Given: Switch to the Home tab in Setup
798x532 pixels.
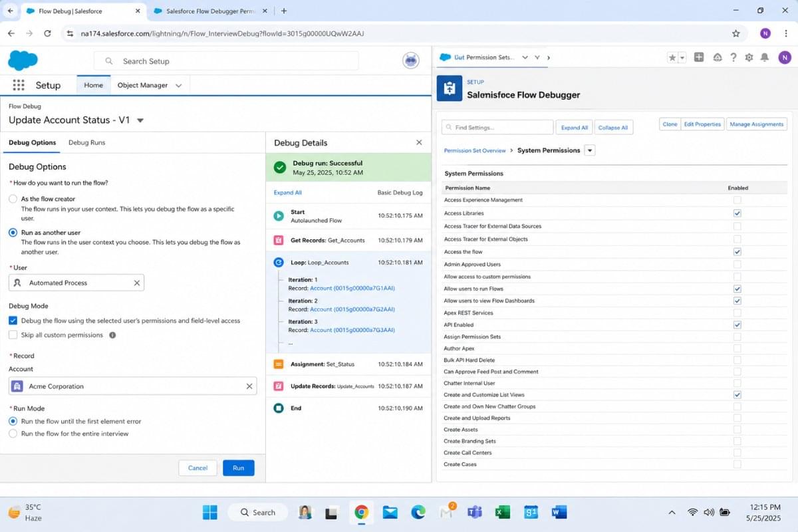Looking at the screenshot, I should 93,85.
